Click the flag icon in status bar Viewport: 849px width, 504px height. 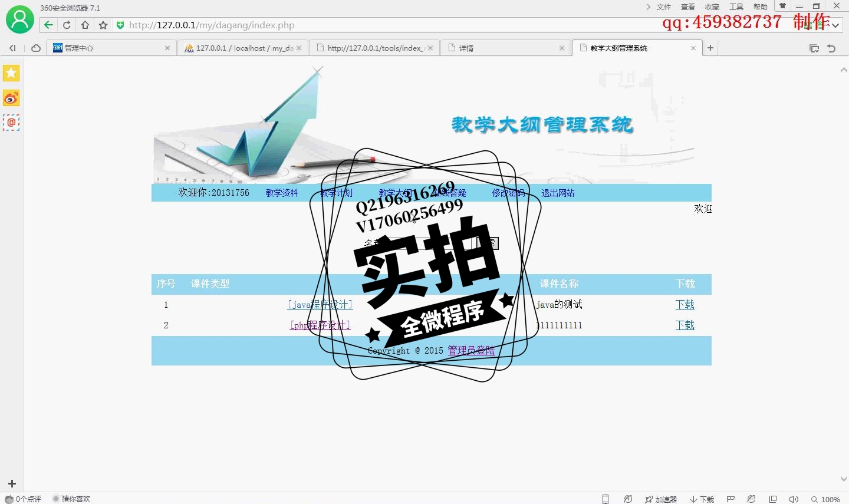point(730,499)
